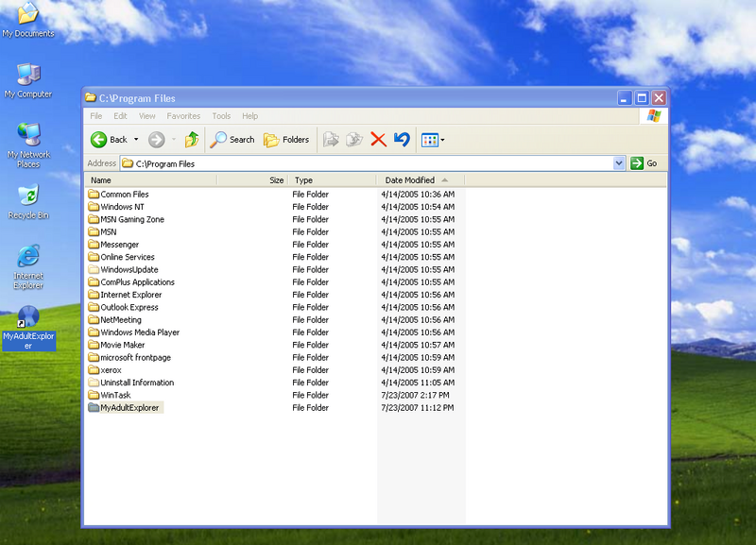Click the C:\Program Files window title bar

(350, 98)
